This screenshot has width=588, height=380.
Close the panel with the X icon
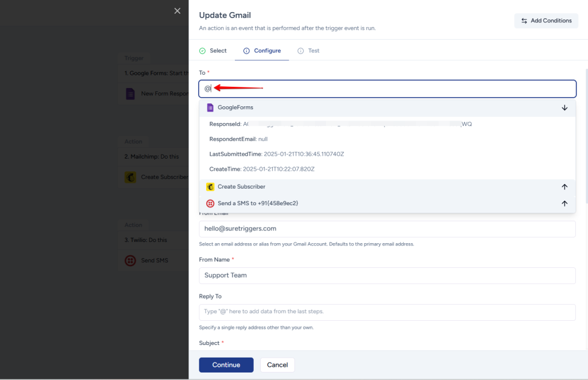177,11
